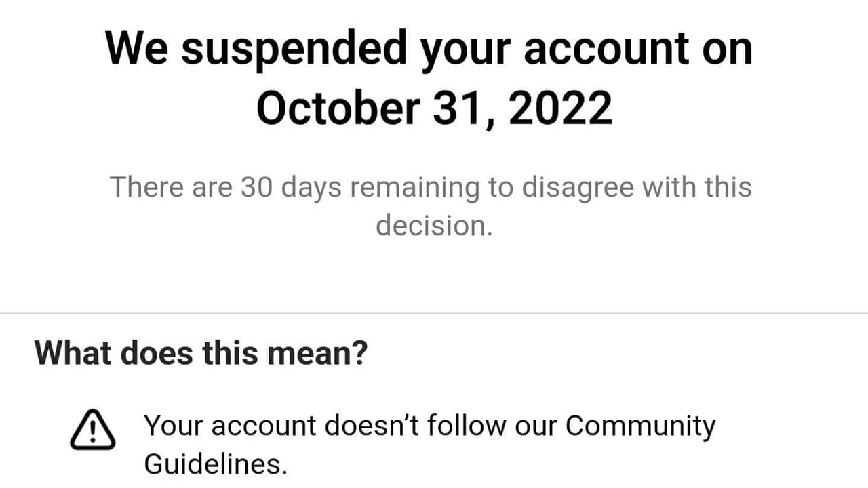Select the "There are 30 days remaining" notice line

[430, 186]
